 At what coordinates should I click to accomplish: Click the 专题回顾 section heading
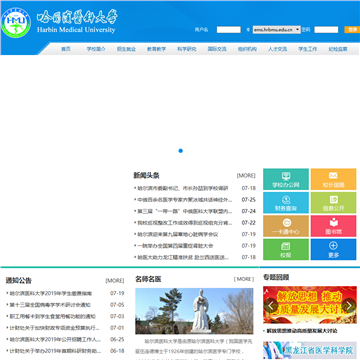[x=276, y=277]
